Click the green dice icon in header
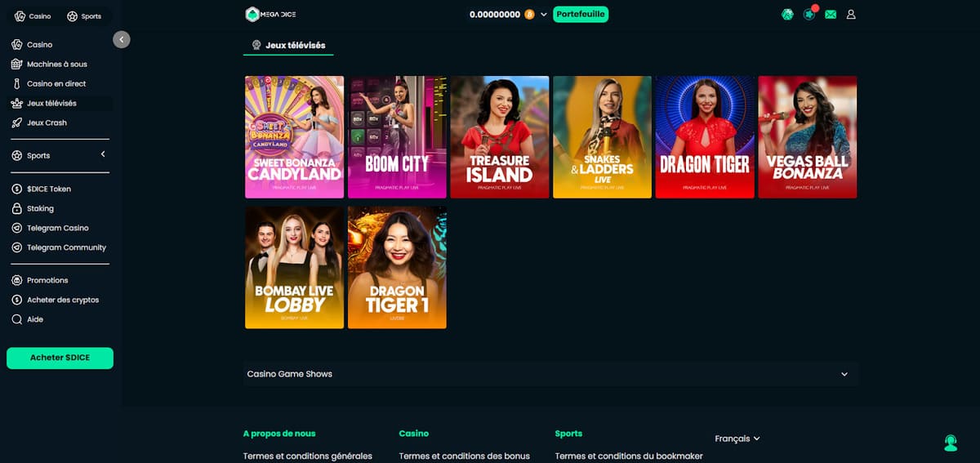The width and height of the screenshot is (980, 463). (x=787, y=14)
